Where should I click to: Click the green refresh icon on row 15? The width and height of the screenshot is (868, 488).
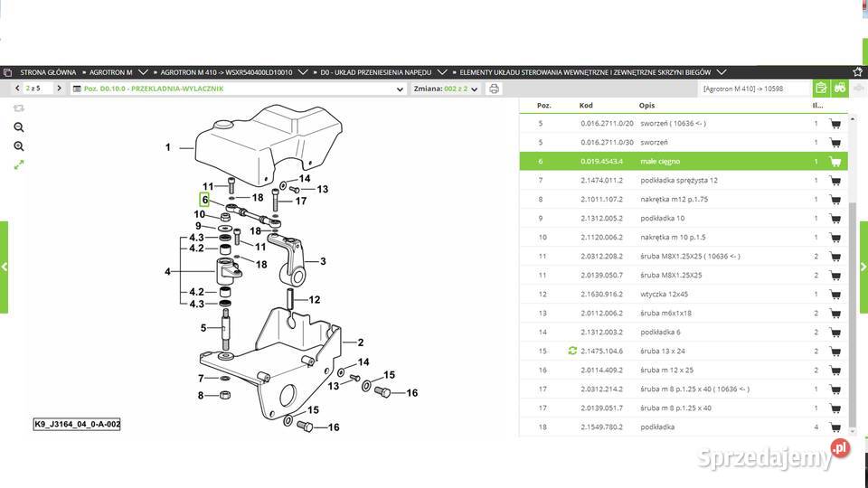pos(571,351)
